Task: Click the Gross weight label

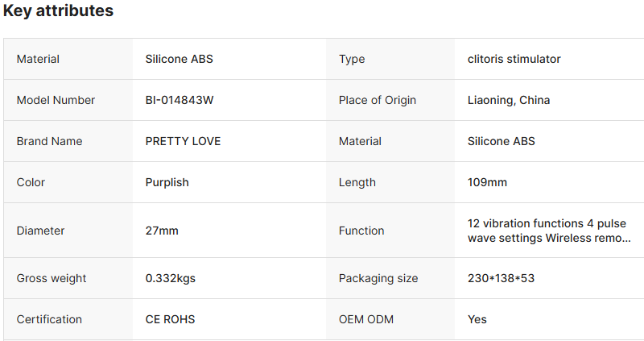Action: click(x=52, y=278)
